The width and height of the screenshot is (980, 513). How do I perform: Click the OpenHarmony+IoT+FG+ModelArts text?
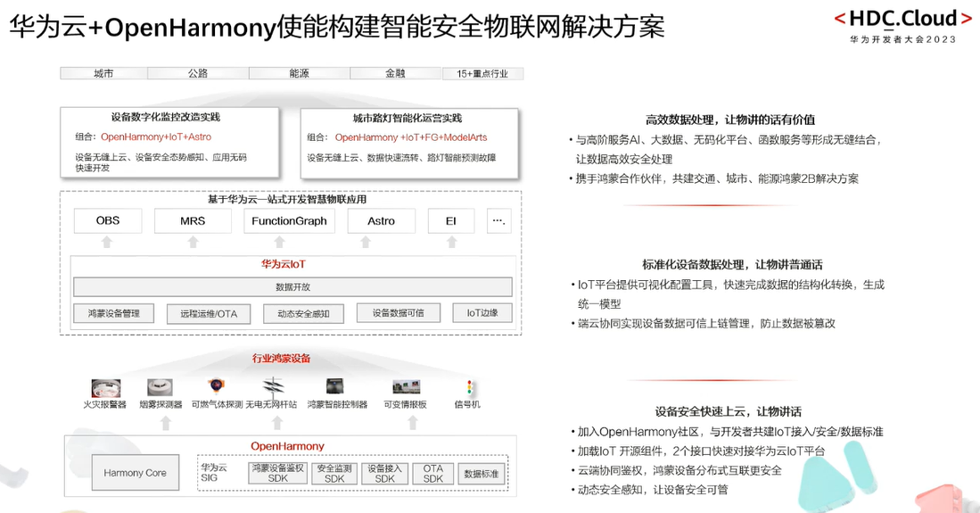pos(410,137)
